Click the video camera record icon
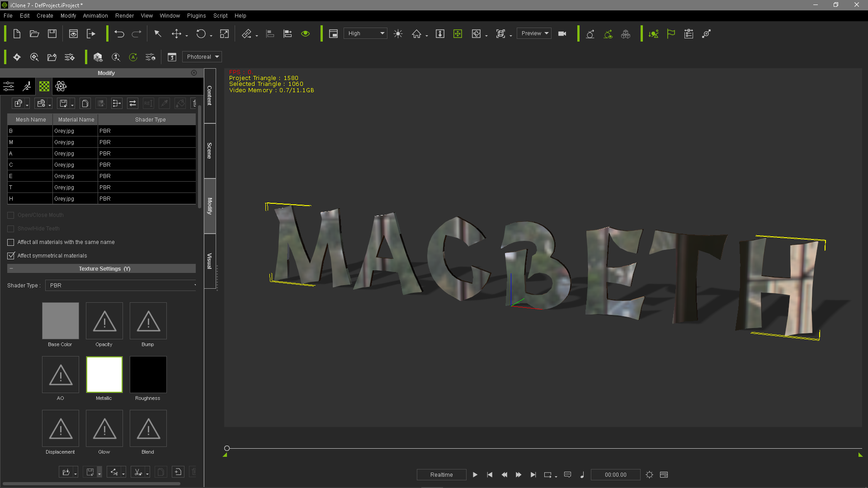This screenshot has width=868, height=488. (x=562, y=33)
